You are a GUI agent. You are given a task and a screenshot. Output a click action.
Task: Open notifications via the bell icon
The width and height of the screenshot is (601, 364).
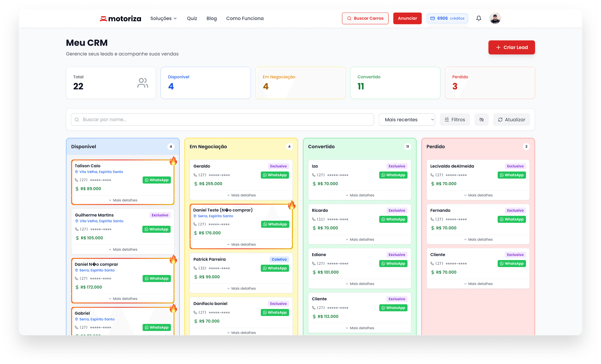point(479,18)
